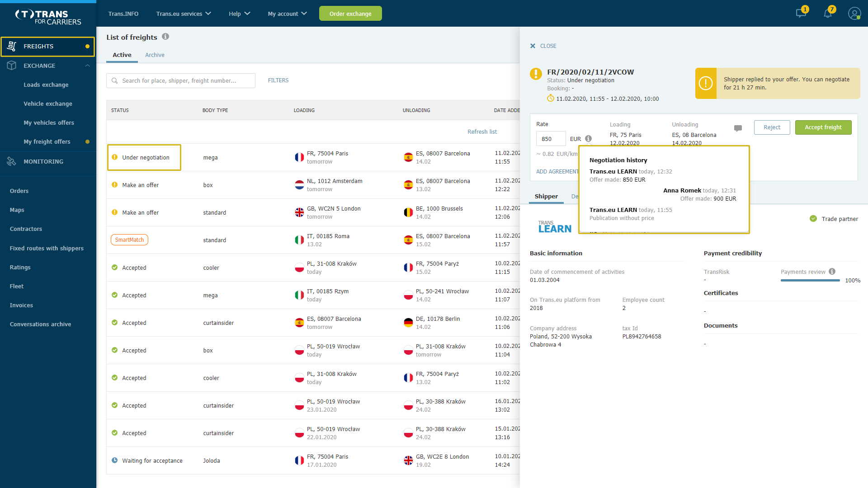Open the user profile avatar icon
The height and width of the screenshot is (488, 868).
click(854, 13)
